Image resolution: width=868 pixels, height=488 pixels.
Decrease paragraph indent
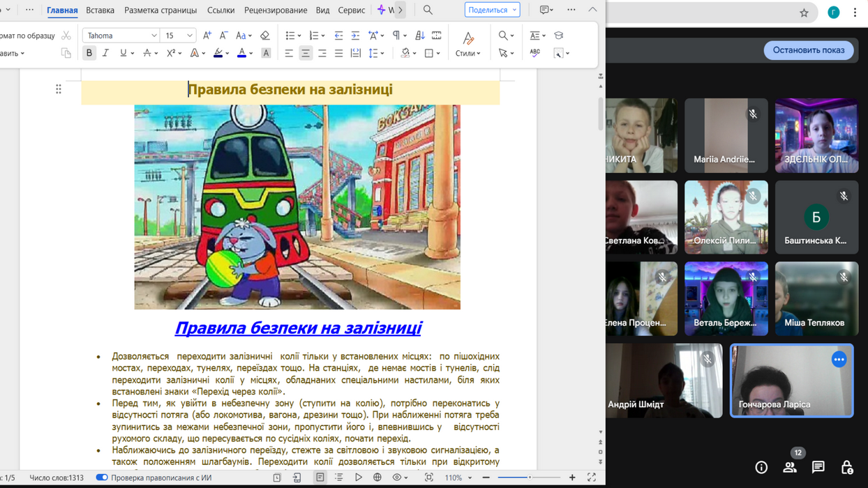click(338, 35)
